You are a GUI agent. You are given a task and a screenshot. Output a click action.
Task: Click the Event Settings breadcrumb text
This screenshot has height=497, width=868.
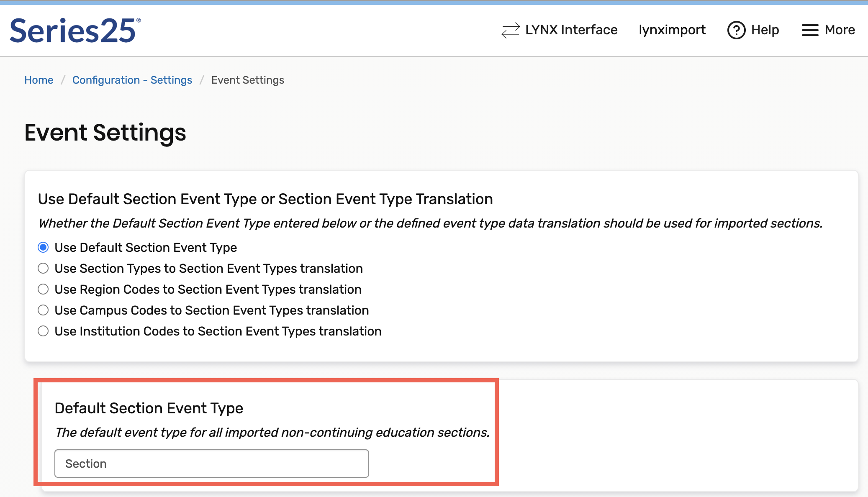click(x=247, y=80)
